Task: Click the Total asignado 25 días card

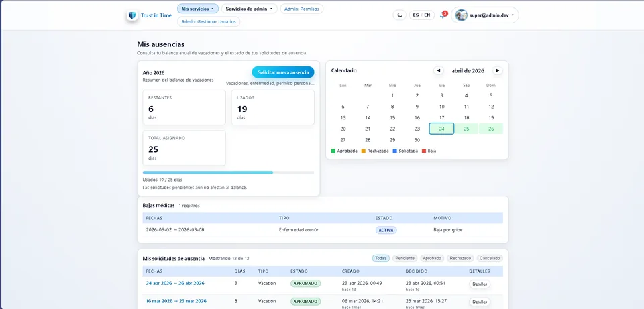Action: point(184,148)
